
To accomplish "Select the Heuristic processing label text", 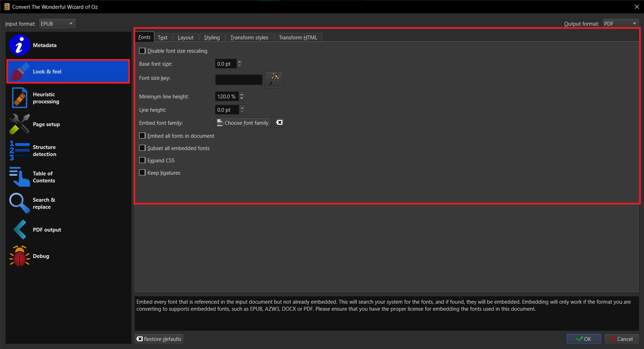I will pyautogui.click(x=46, y=98).
